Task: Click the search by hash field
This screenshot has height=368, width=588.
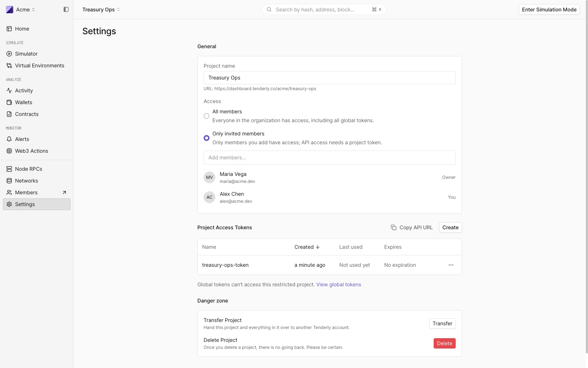Action: tap(324, 10)
